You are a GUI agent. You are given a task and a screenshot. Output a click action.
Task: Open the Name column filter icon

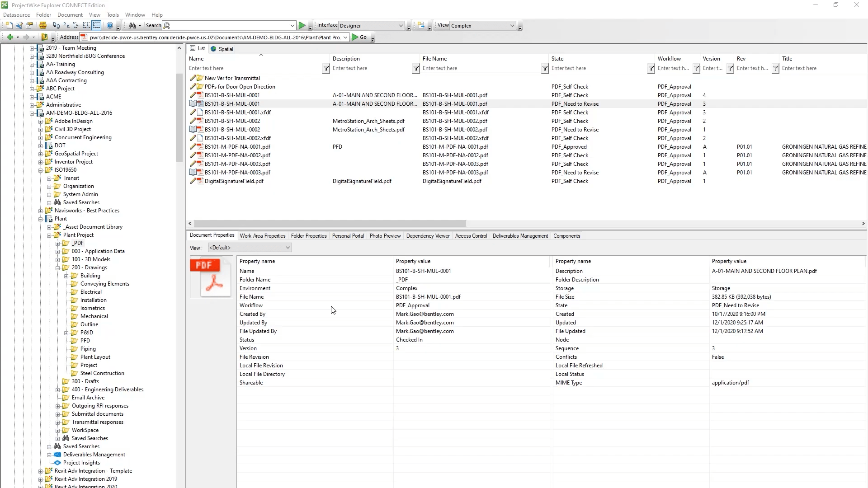click(326, 68)
